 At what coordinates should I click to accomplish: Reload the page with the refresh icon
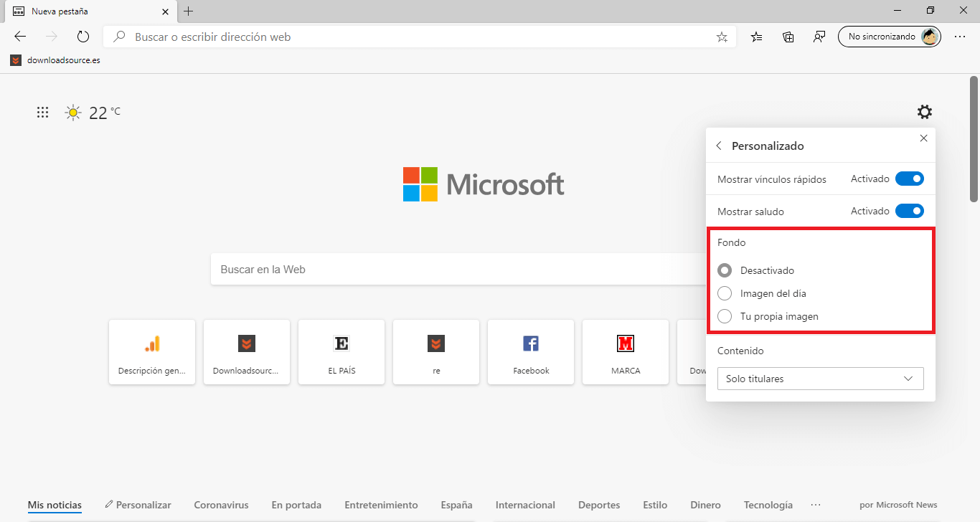click(83, 37)
